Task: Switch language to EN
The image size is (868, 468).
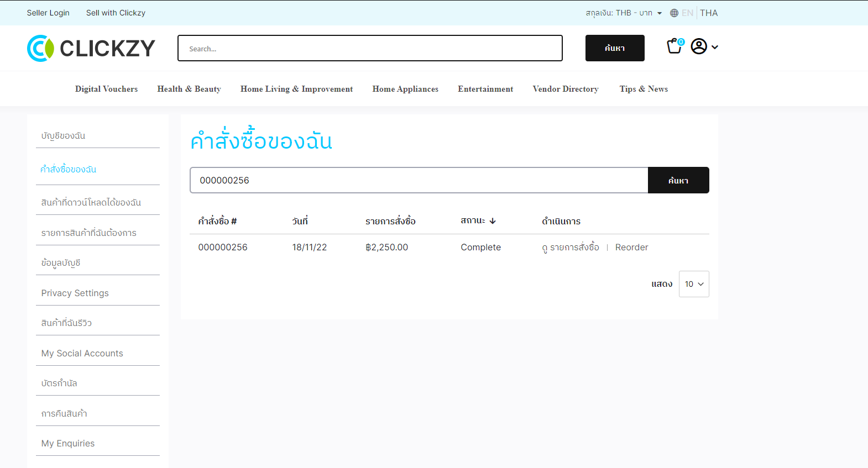Action: [687, 13]
